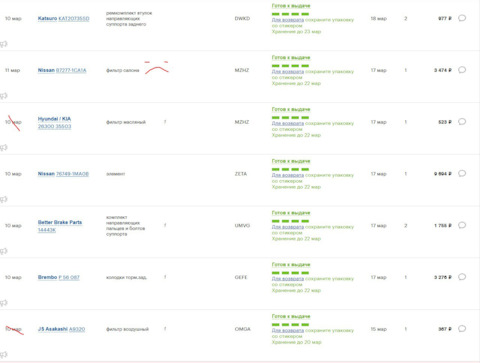This screenshot has height=363, width=480.
Task: Open comment bubble for Nissan cabin filter row
Action: click(462, 70)
